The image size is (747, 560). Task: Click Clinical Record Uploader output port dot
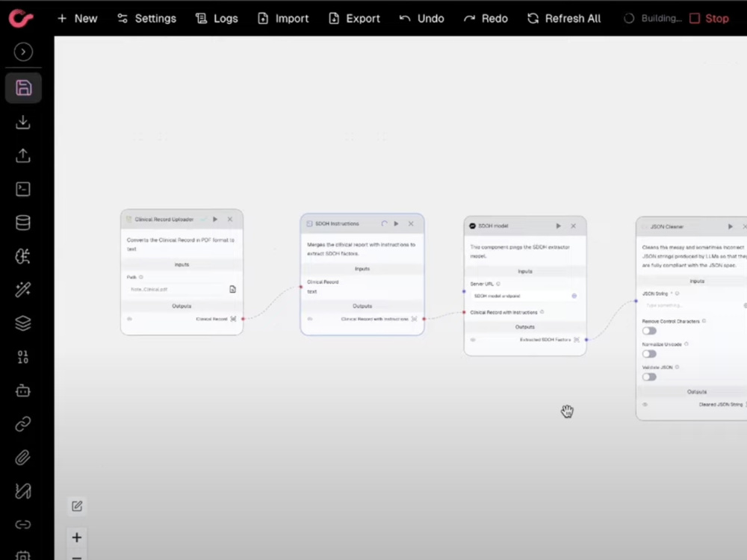(x=244, y=319)
